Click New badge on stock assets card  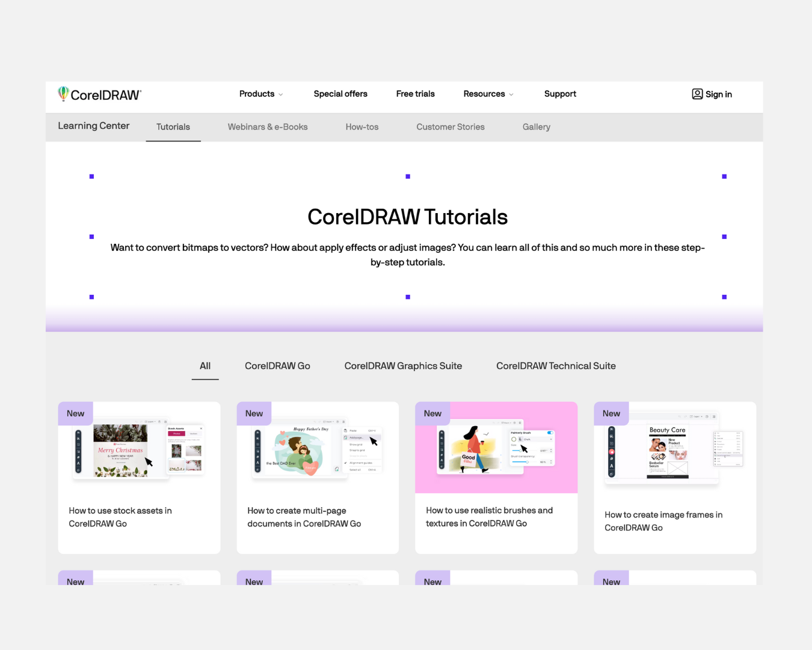pyautogui.click(x=75, y=413)
